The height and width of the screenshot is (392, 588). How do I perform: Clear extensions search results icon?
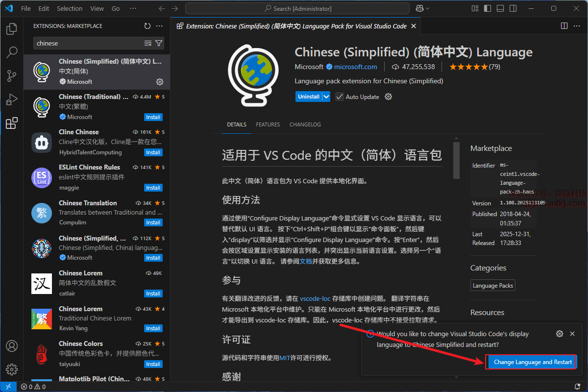(148, 43)
